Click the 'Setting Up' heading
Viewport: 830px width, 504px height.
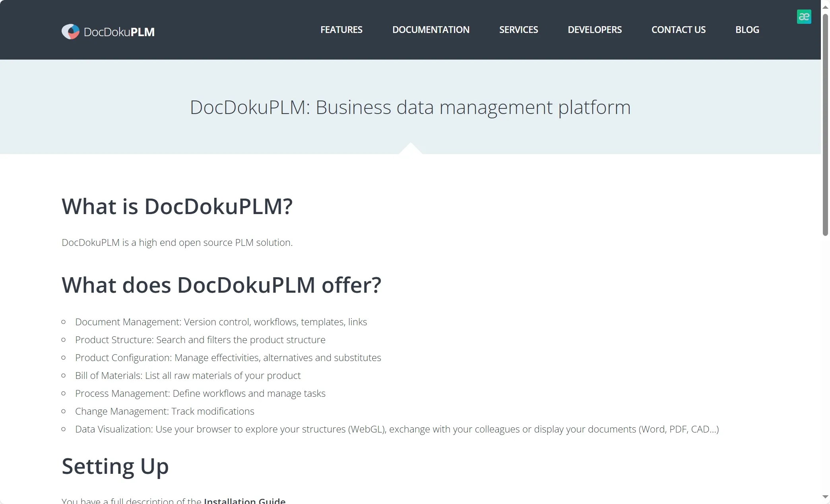pos(115,466)
